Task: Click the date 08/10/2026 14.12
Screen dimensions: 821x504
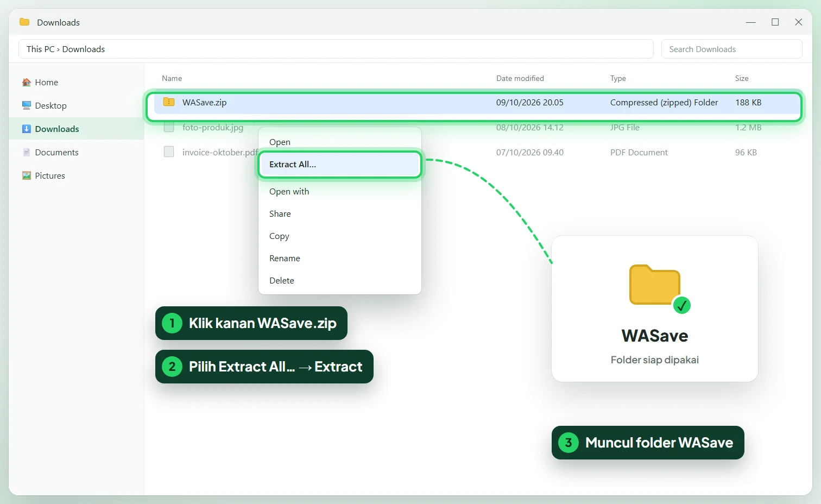Action: click(x=530, y=128)
